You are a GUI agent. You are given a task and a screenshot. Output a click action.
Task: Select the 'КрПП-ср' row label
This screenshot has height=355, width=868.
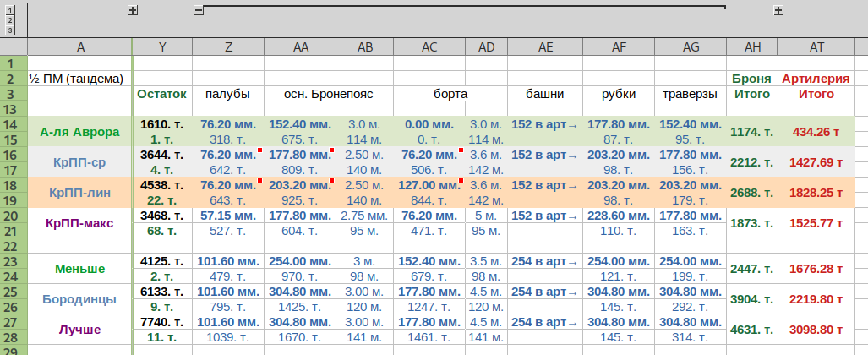(79, 162)
